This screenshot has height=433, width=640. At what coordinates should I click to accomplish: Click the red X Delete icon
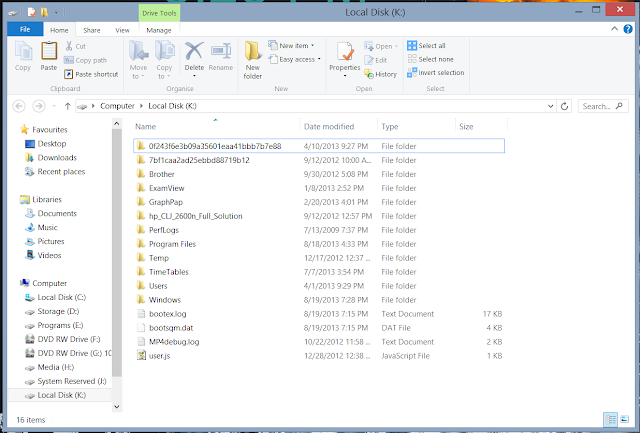click(194, 51)
